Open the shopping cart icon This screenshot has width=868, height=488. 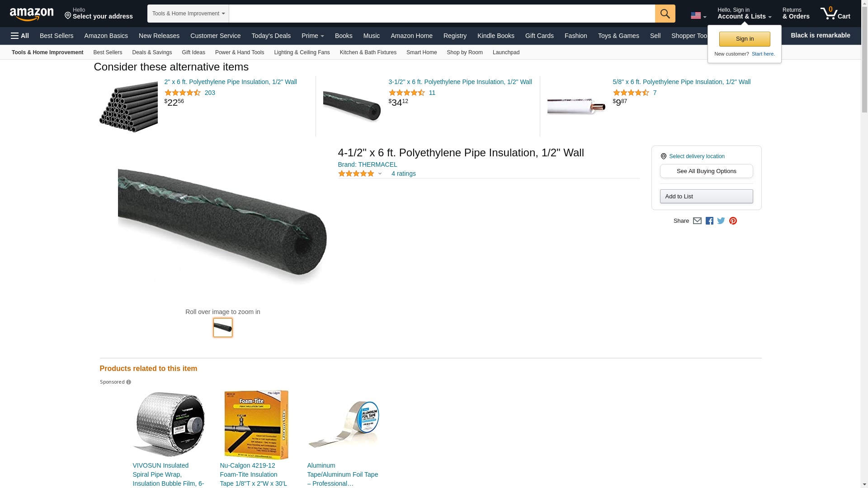(835, 14)
